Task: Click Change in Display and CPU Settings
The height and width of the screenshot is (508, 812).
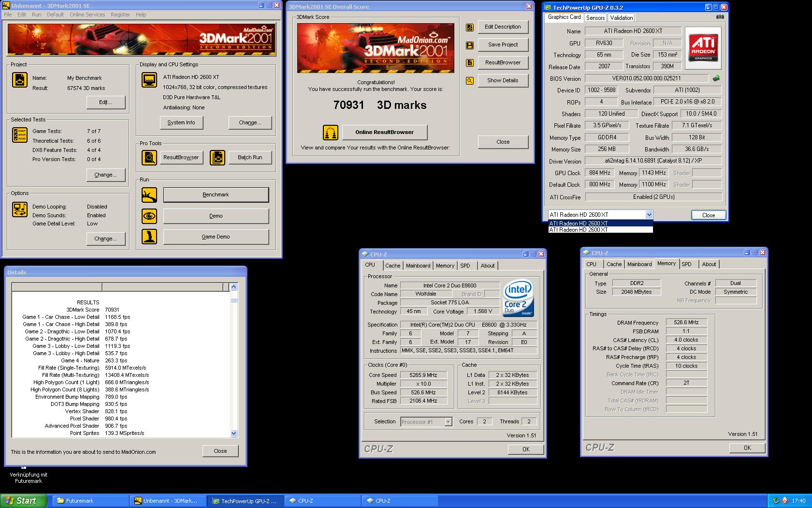Action: coord(250,123)
